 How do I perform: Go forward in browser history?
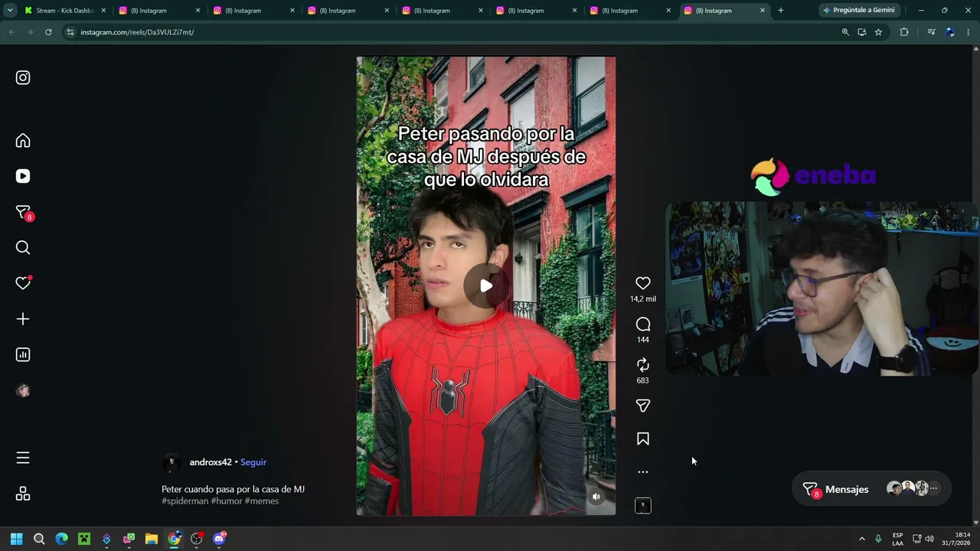tap(30, 32)
